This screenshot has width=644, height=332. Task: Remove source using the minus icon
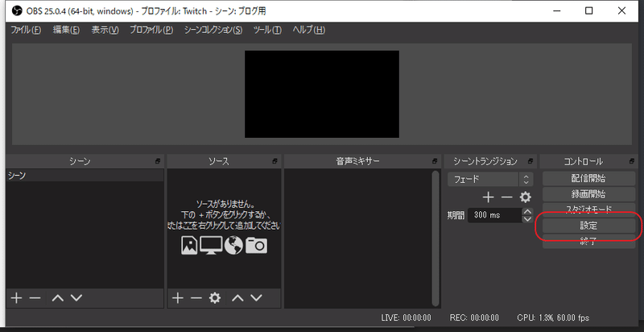pos(196,298)
